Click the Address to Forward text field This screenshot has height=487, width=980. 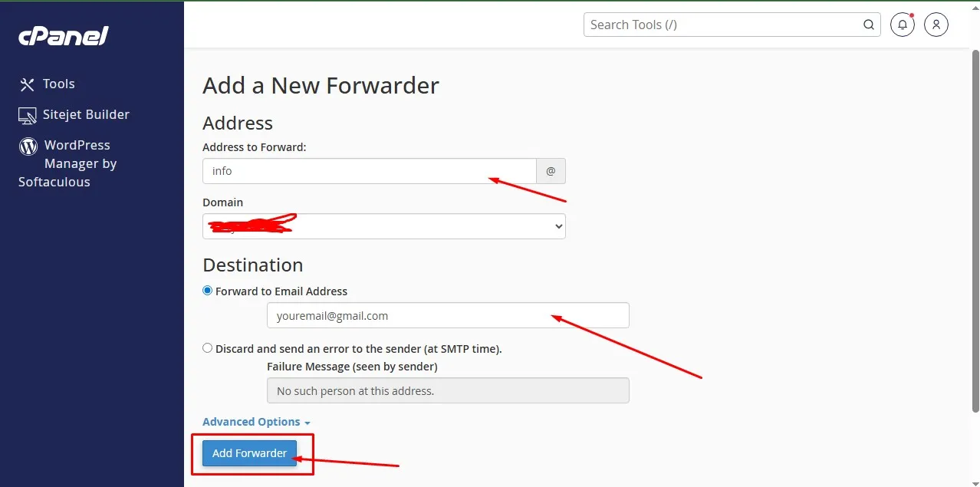pyautogui.click(x=368, y=170)
